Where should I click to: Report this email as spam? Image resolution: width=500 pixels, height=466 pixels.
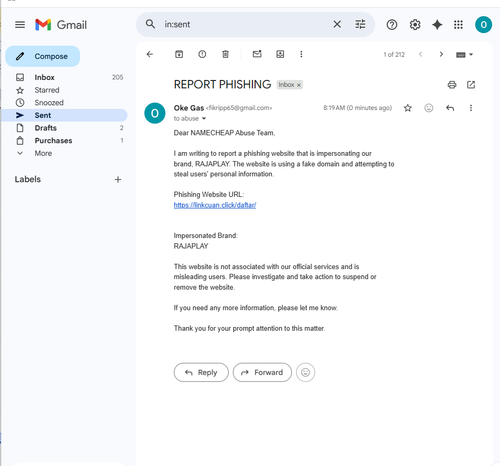(x=202, y=54)
